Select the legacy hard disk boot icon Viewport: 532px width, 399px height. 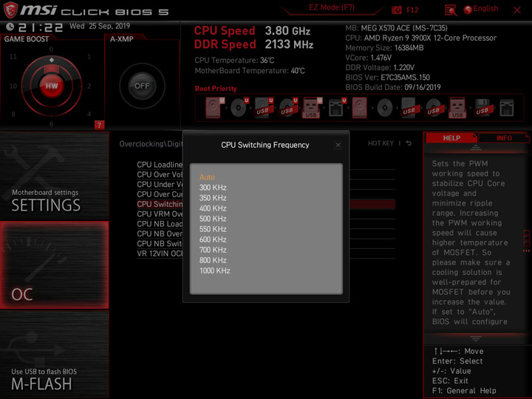359,108
